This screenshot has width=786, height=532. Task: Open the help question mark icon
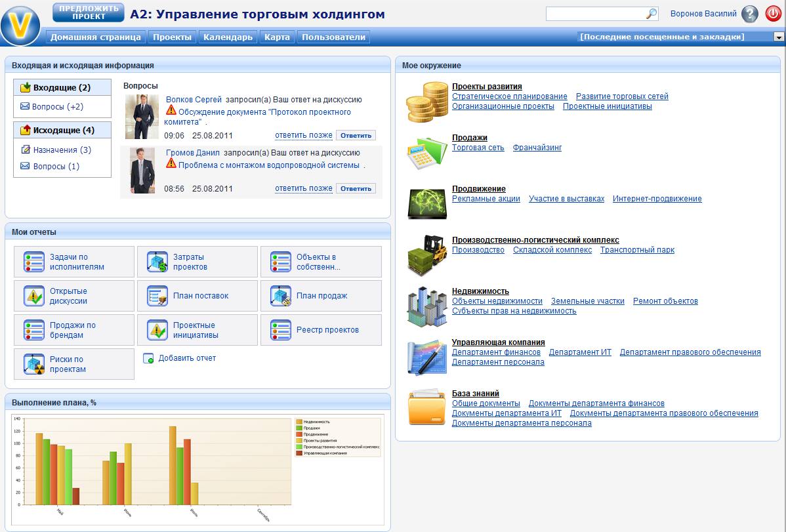coord(750,14)
